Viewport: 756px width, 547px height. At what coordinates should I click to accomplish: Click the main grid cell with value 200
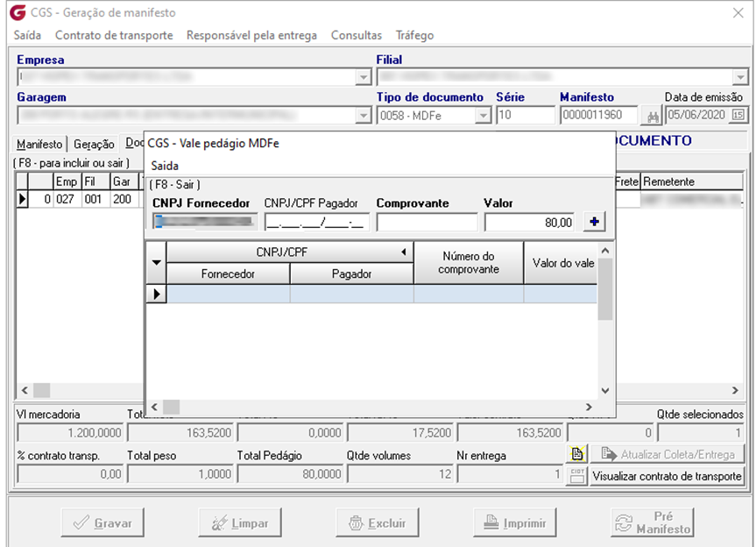click(x=124, y=199)
